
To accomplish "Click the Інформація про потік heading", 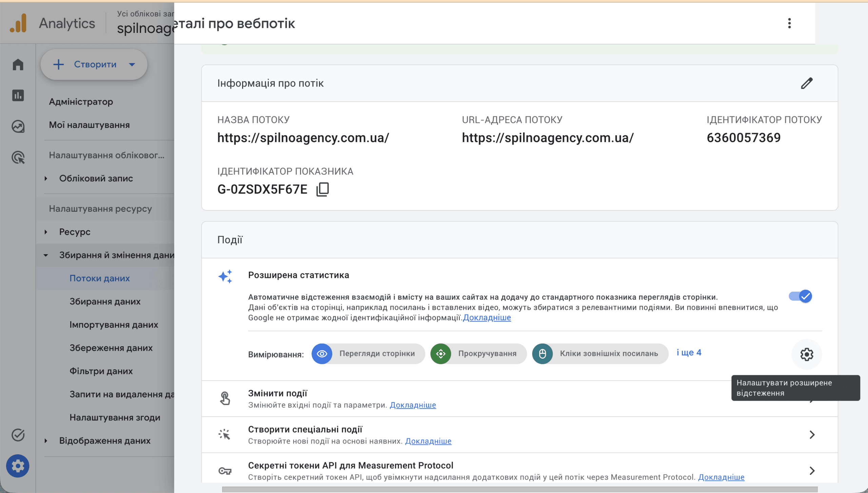I will tap(270, 83).
